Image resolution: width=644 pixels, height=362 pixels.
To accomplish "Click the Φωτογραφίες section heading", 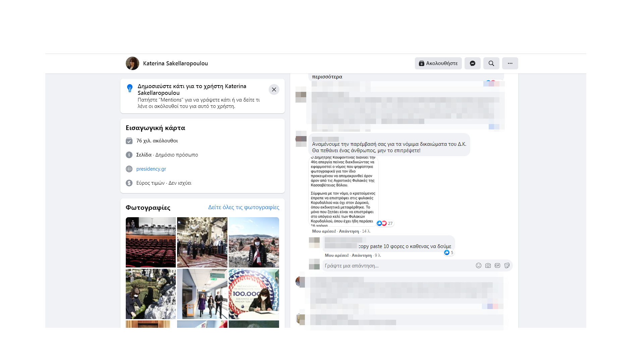I will coord(148,207).
